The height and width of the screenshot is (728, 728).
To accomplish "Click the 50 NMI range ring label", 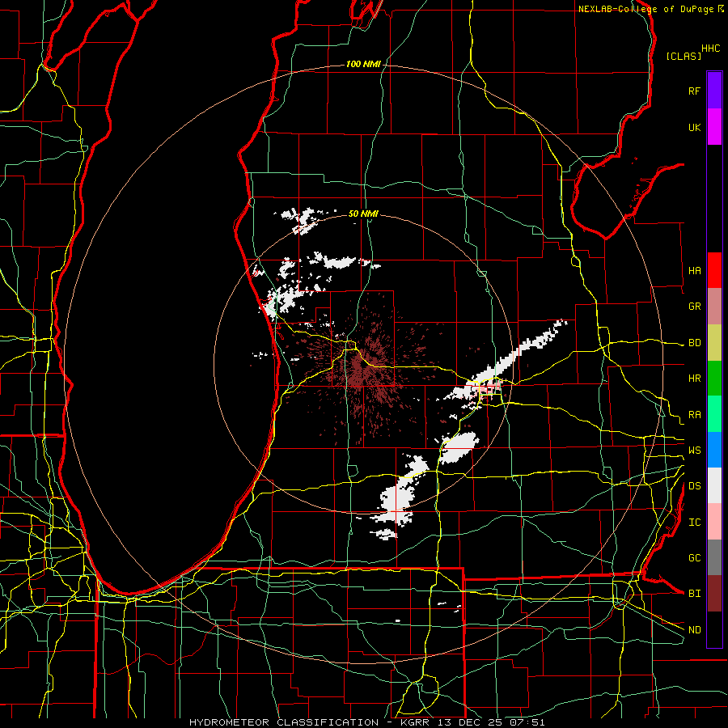I will pos(363,214).
